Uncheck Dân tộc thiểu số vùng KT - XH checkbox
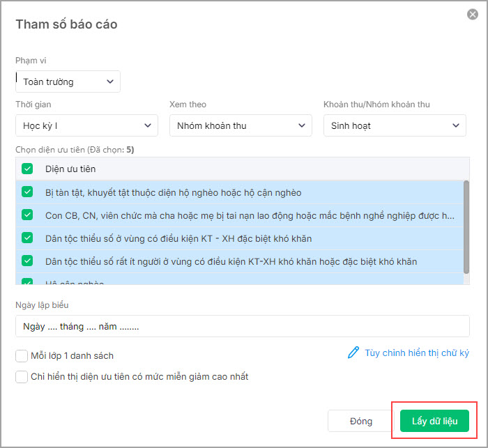This screenshot has width=488, height=448. click(x=27, y=238)
